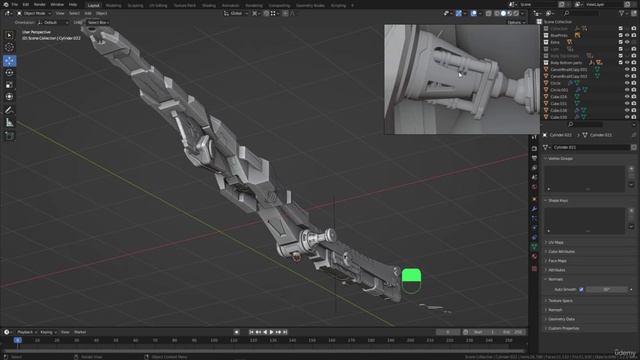
Task: Open the File menu
Action: click(15, 4)
